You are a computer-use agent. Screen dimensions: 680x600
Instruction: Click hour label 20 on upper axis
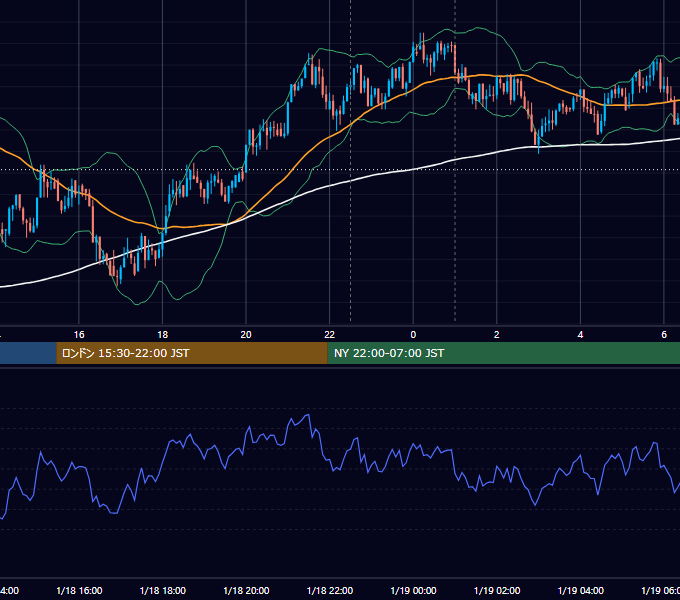[246, 335]
